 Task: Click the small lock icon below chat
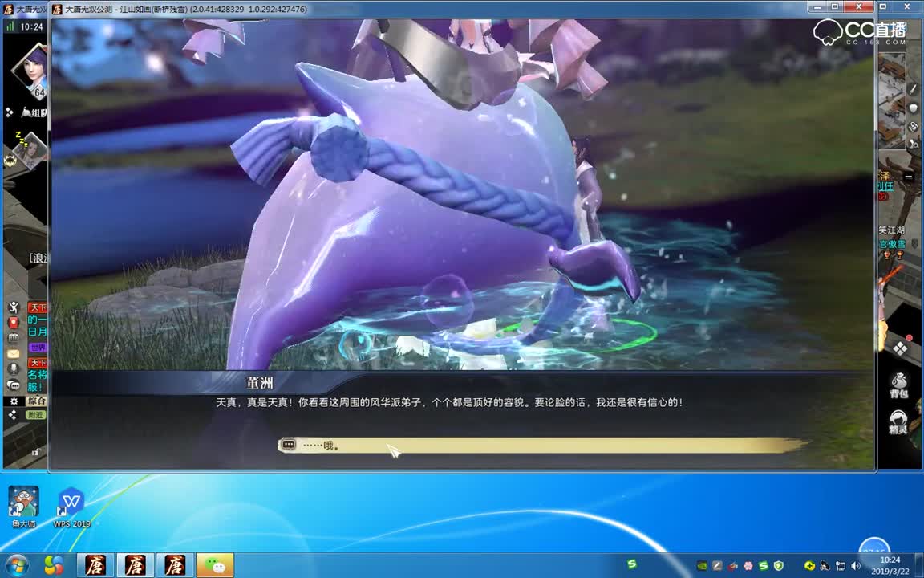(35, 453)
